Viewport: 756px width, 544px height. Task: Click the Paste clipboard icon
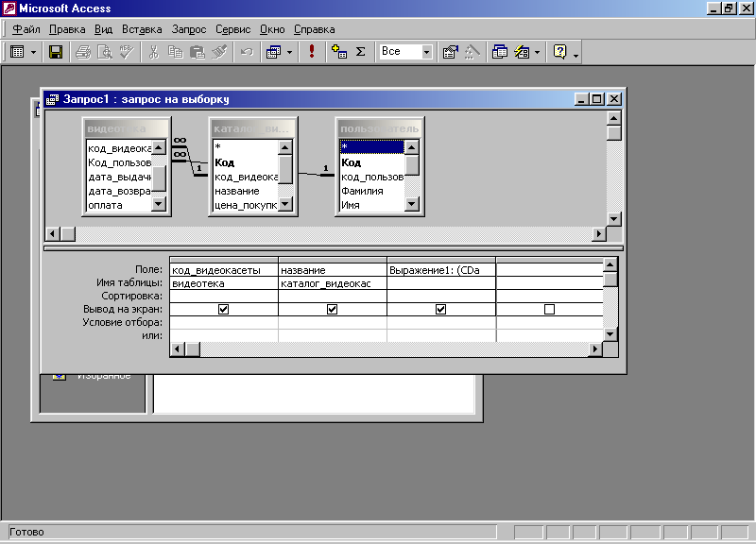coord(198,52)
